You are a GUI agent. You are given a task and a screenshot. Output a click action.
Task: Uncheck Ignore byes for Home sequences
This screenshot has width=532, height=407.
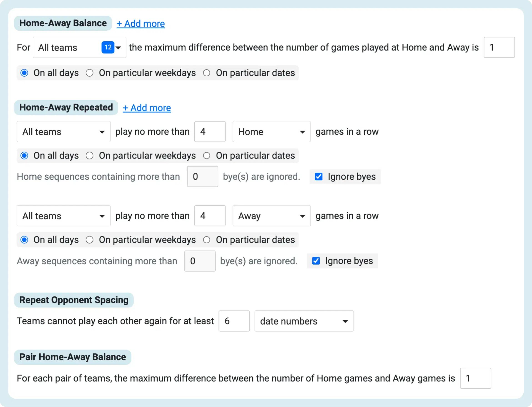pyautogui.click(x=319, y=177)
